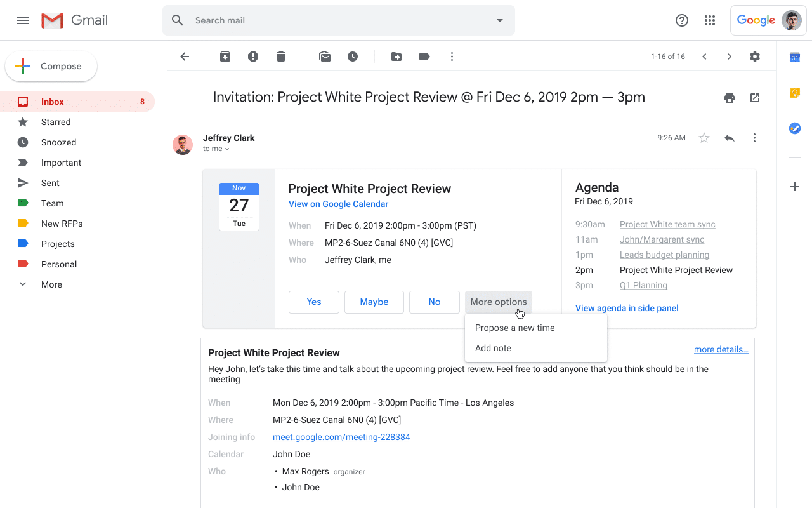Reply using the arrow icon beside the star
Image resolution: width=812 pixels, height=508 pixels.
(730, 138)
